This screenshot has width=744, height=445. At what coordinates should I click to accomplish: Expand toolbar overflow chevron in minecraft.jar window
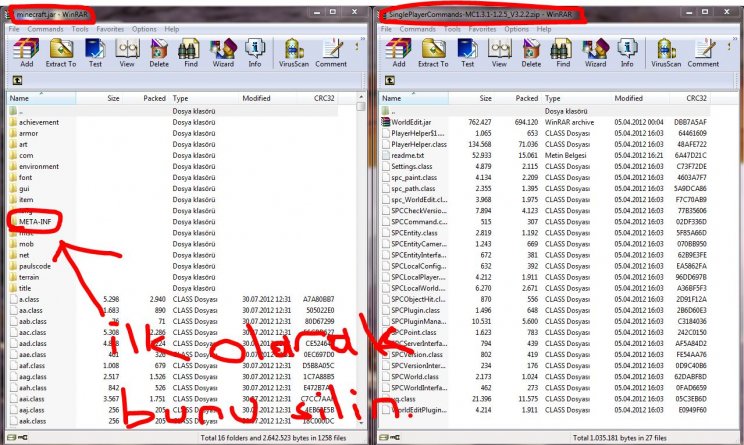(x=363, y=39)
